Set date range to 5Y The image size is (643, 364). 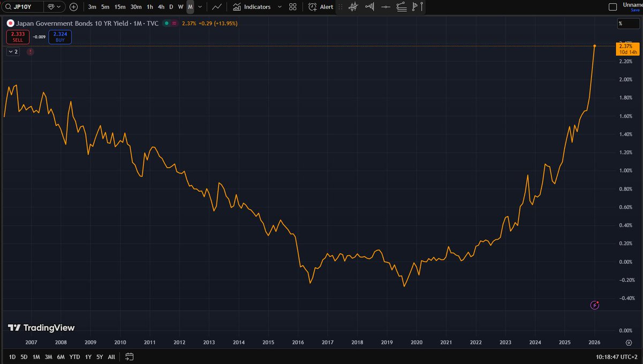[100, 357]
